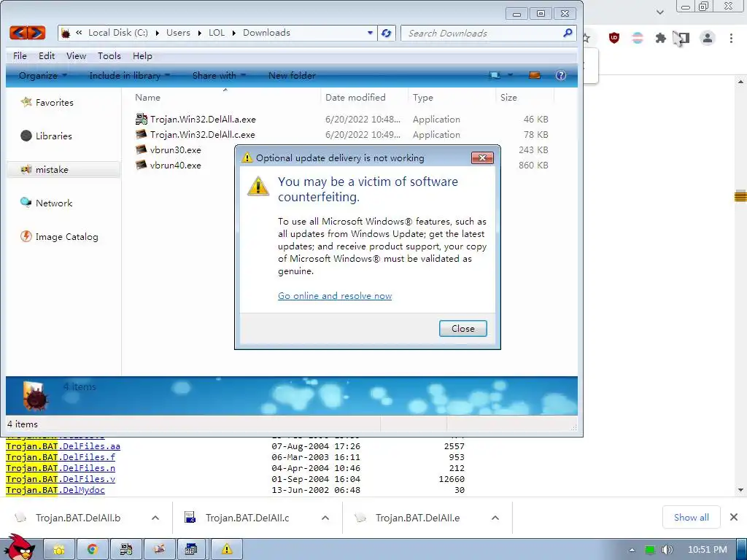Open the Share with dropdown

coord(219,75)
